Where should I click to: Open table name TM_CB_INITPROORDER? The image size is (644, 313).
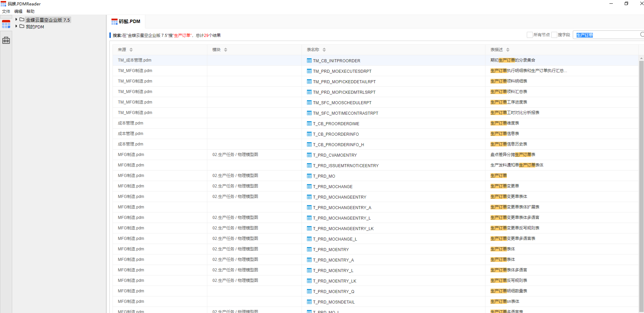(336, 61)
